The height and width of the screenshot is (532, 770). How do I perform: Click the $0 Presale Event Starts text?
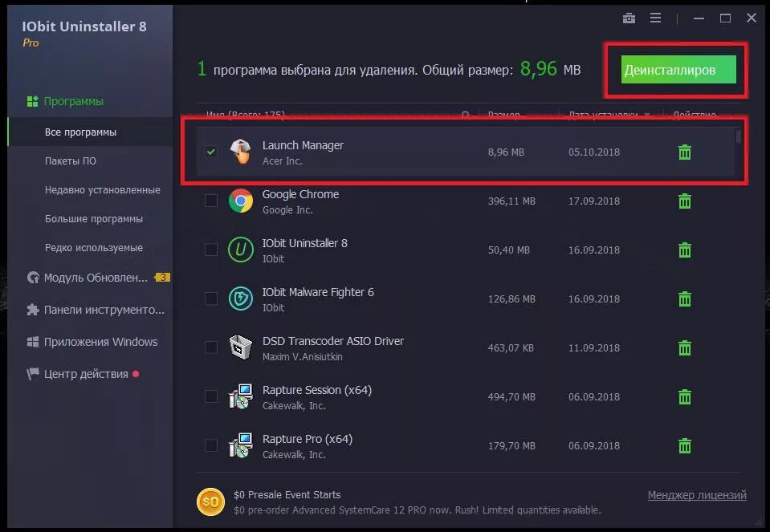pyautogui.click(x=287, y=495)
